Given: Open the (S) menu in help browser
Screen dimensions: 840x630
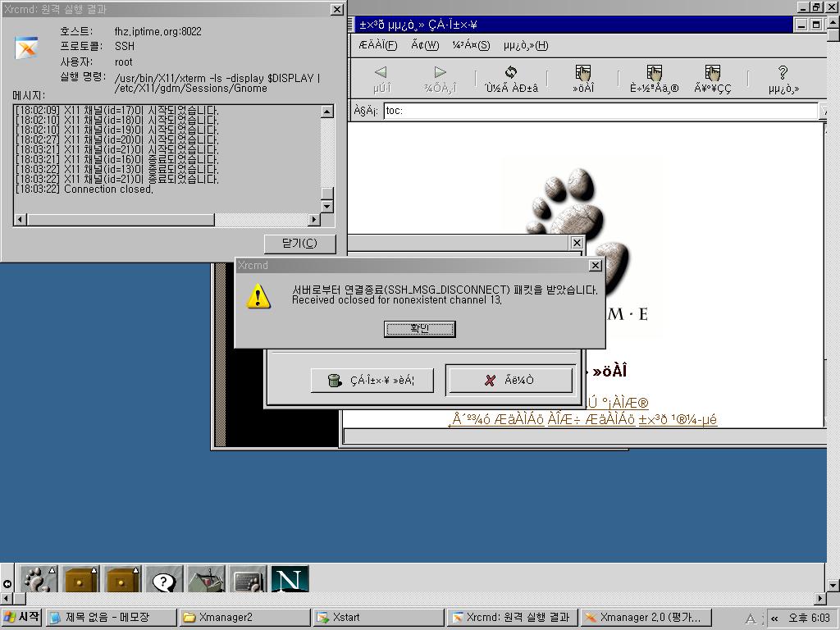Looking at the screenshot, I should (x=471, y=45).
